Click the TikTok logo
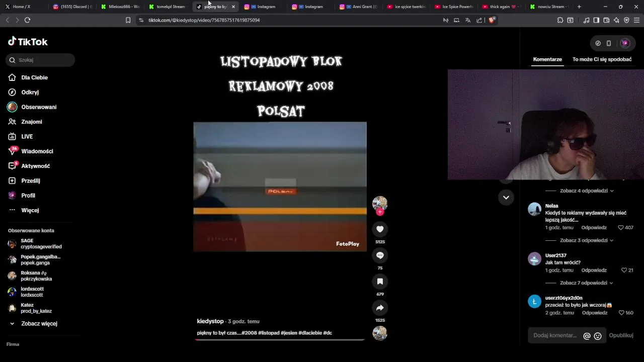Viewport: 644px width, 362px height. click(x=28, y=42)
